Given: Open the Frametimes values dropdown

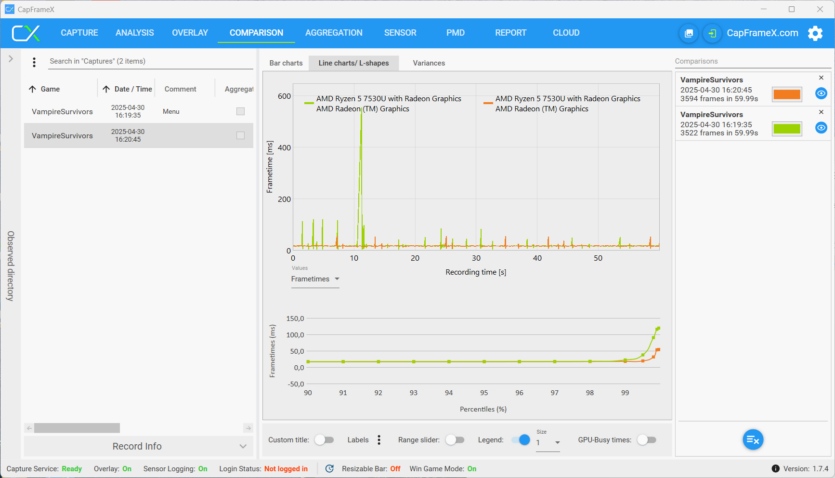Looking at the screenshot, I should click(x=315, y=279).
